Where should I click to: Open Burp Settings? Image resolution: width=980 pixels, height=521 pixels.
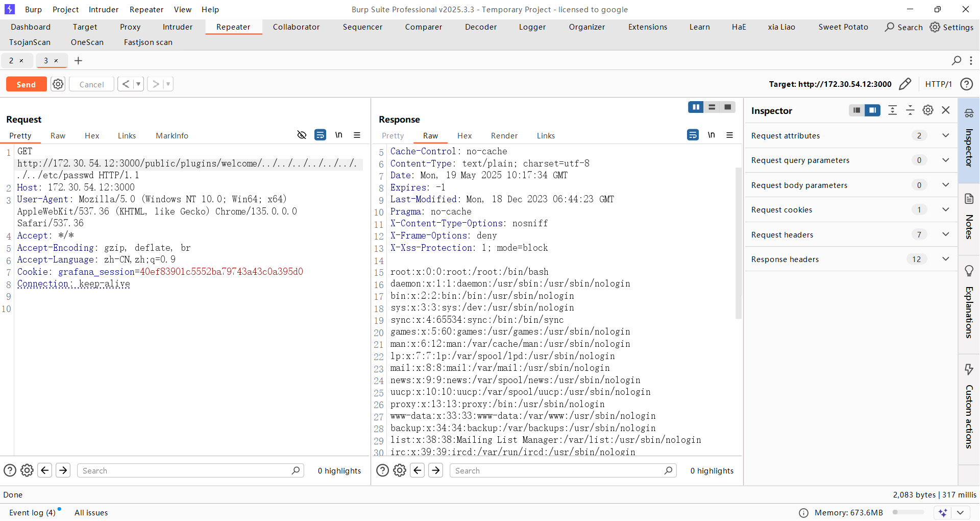tap(952, 27)
